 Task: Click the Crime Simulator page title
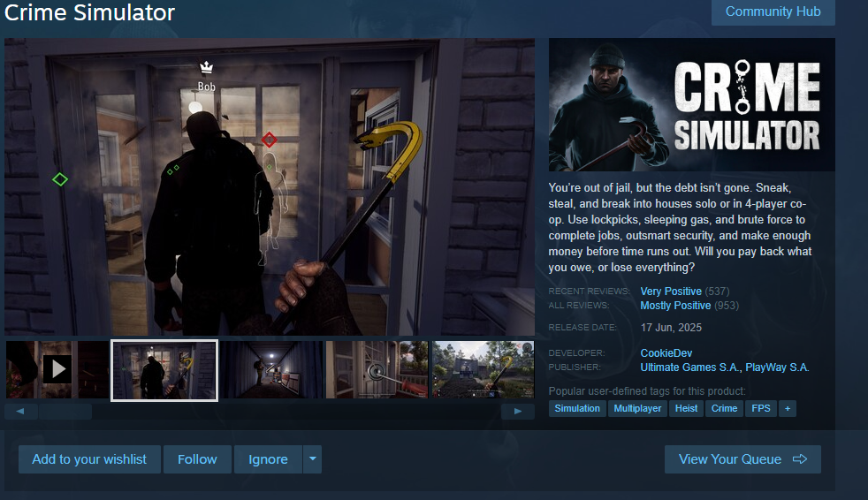[89, 12]
